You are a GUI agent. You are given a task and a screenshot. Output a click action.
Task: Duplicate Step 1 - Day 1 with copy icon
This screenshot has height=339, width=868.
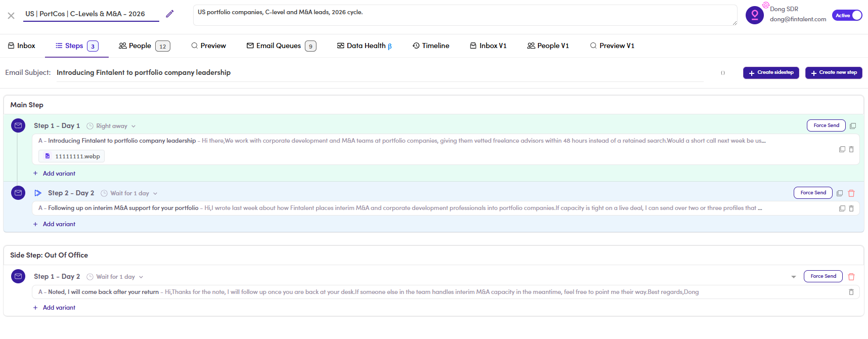click(853, 126)
